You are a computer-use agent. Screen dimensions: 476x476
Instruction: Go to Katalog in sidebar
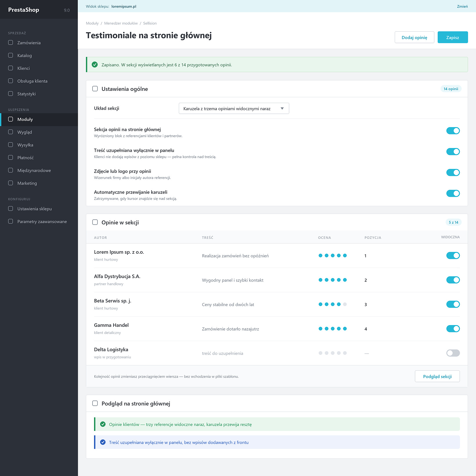coord(39,55)
